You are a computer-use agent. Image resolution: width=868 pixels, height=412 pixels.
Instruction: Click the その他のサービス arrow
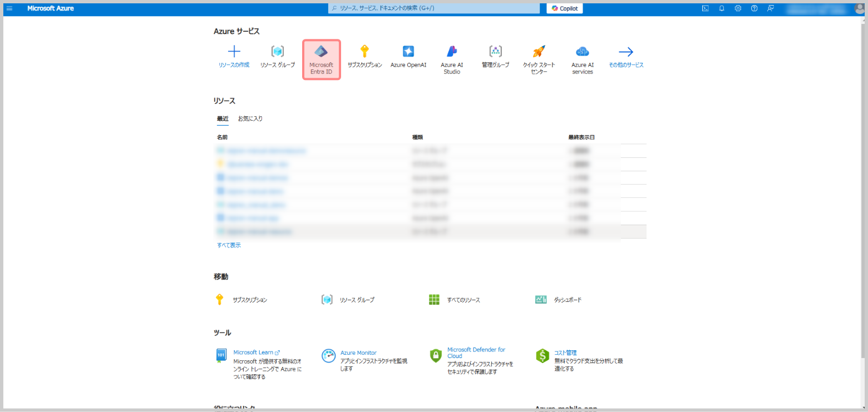pyautogui.click(x=626, y=52)
